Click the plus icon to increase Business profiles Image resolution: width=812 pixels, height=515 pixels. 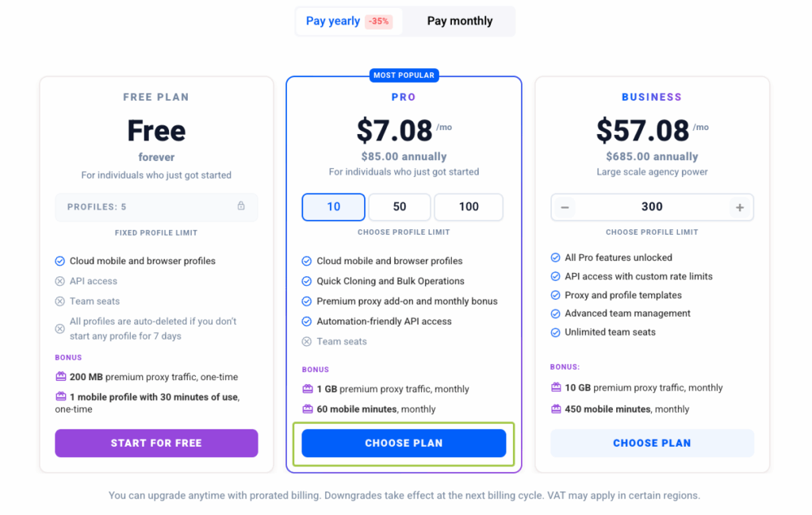pyautogui.click(x=740, y=207)
